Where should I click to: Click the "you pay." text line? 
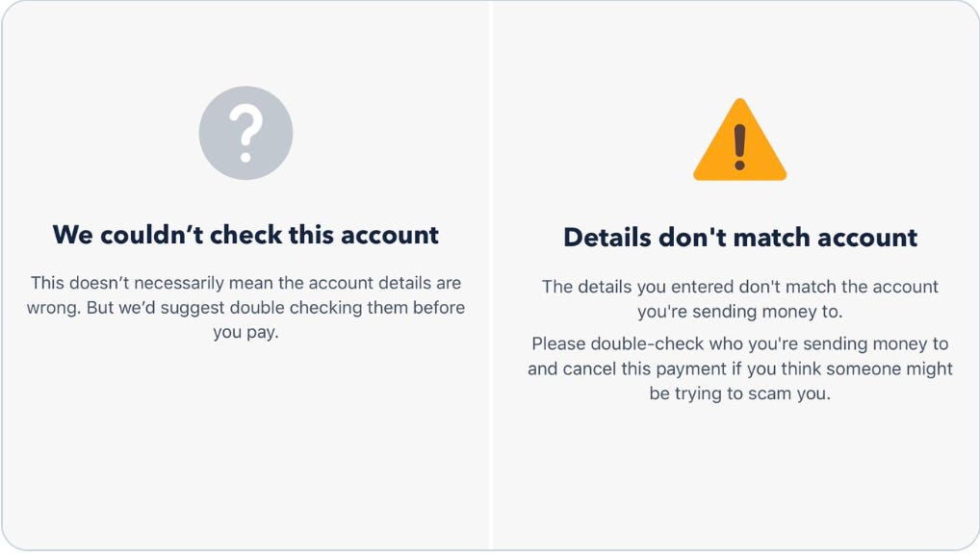tap(245, 333)
